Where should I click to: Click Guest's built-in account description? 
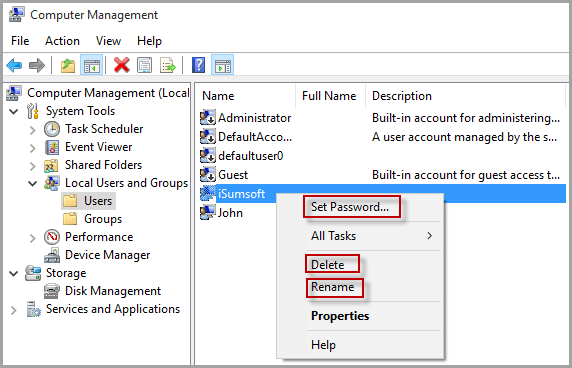click(466, 175)
